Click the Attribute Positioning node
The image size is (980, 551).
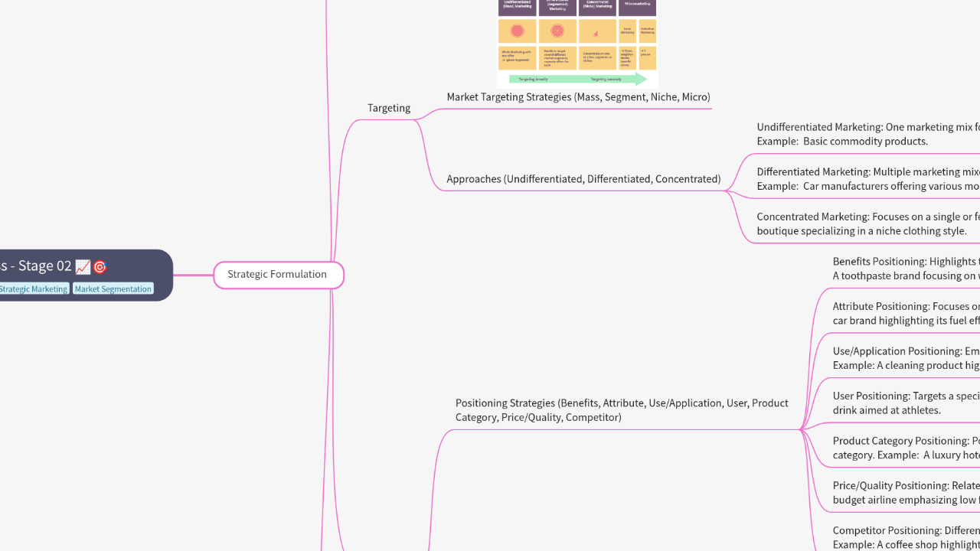[x=906, y=313]
